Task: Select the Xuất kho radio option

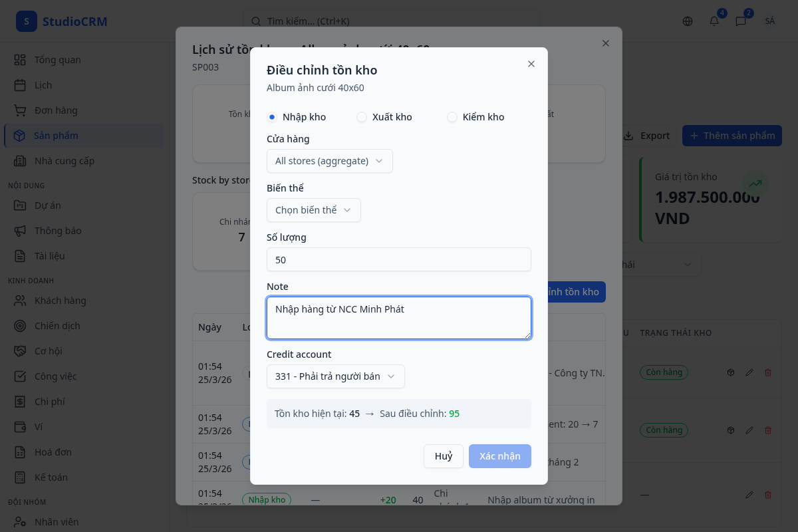Action: [x=362, y=117]
